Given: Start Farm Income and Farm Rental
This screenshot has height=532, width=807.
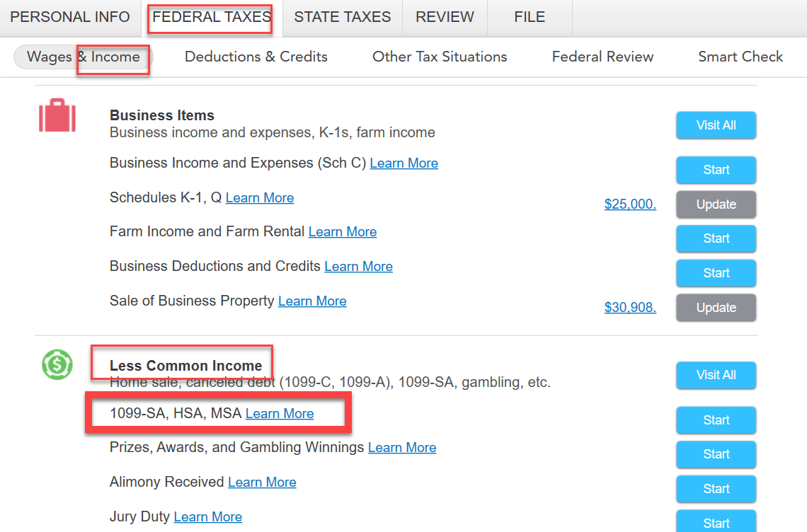Looking at the screenshot, I should click(x=716, y=238).
